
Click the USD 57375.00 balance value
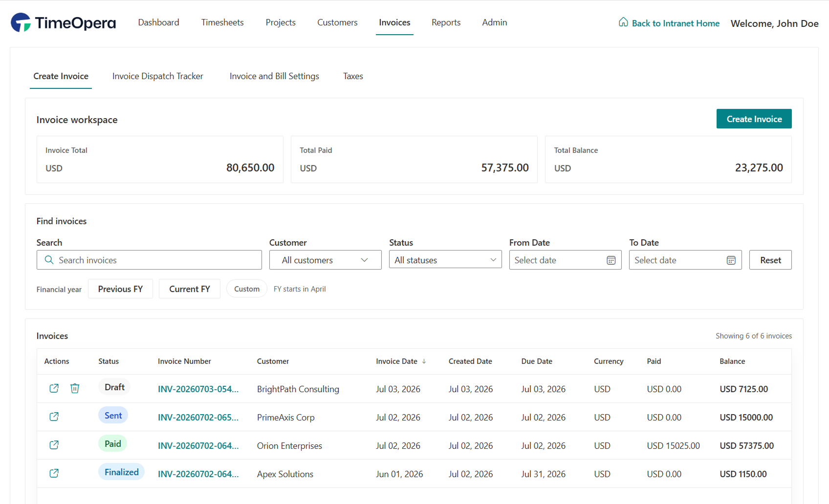[x=746, y=446]
